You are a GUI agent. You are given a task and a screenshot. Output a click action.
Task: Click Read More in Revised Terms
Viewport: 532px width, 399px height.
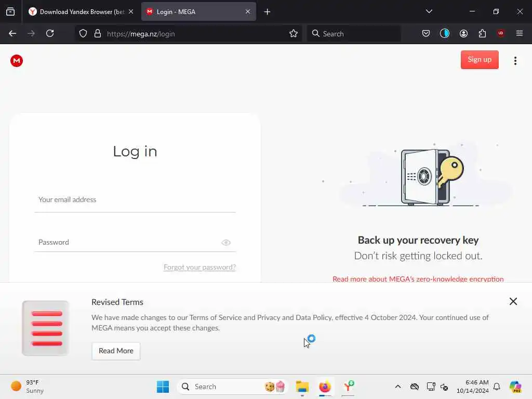pos(116,351)
